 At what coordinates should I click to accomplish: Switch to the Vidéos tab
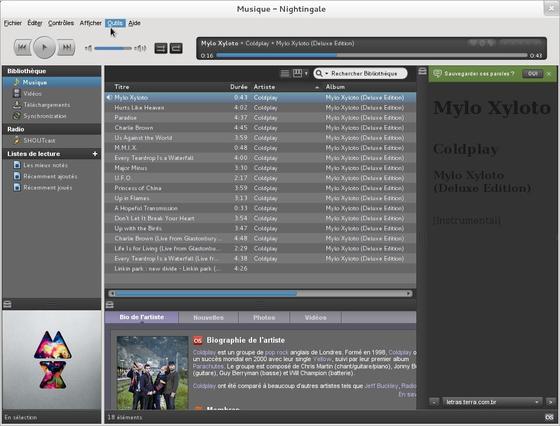coord(316,317)
